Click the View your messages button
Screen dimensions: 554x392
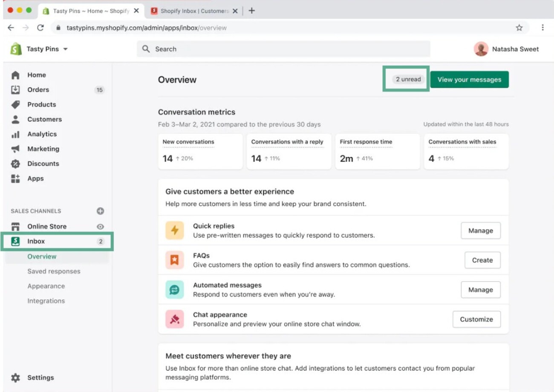pos(469,79)
